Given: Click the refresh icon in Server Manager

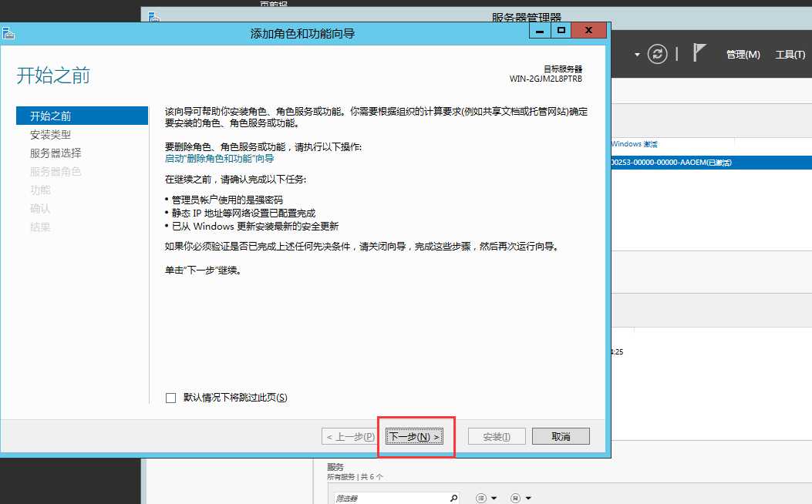Looking at the screenshot, I should (x=657, y=54).
